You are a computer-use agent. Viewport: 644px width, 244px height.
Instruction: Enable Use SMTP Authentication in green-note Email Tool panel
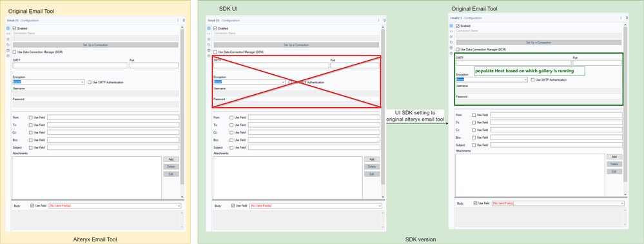coord(532,80)
